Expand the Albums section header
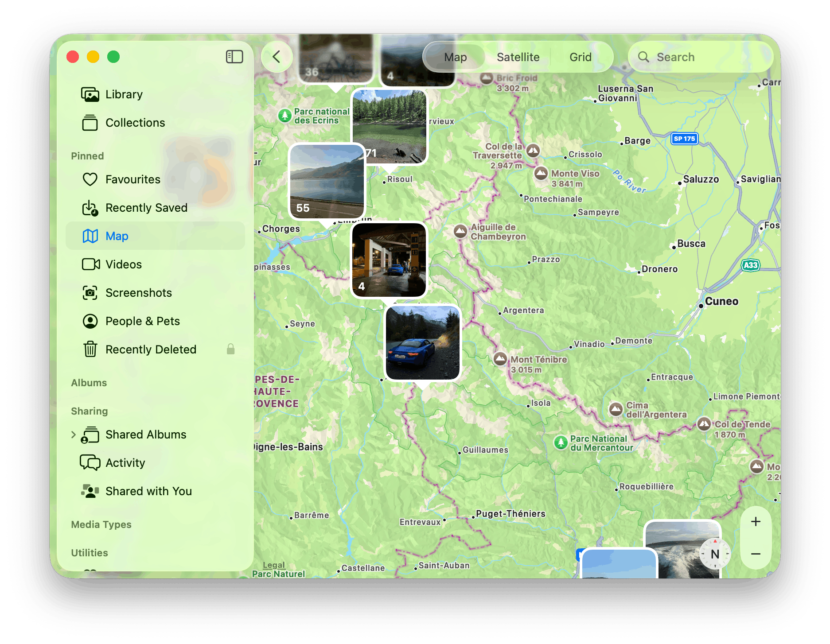Image resolution: width=830 pixels, height=644 pixels. coord(89,383)
